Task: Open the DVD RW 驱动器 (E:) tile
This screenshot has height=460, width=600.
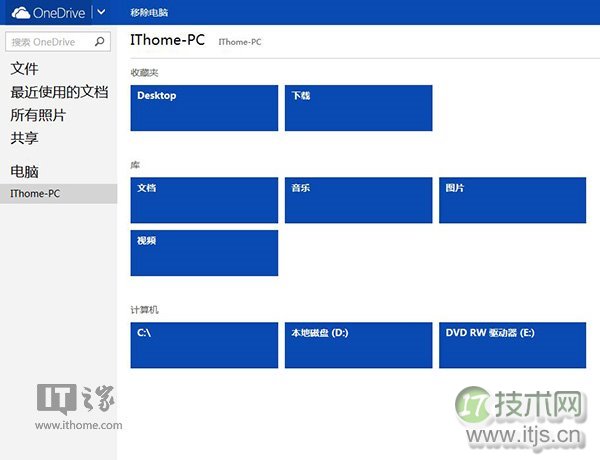Action: click(512, 345)
